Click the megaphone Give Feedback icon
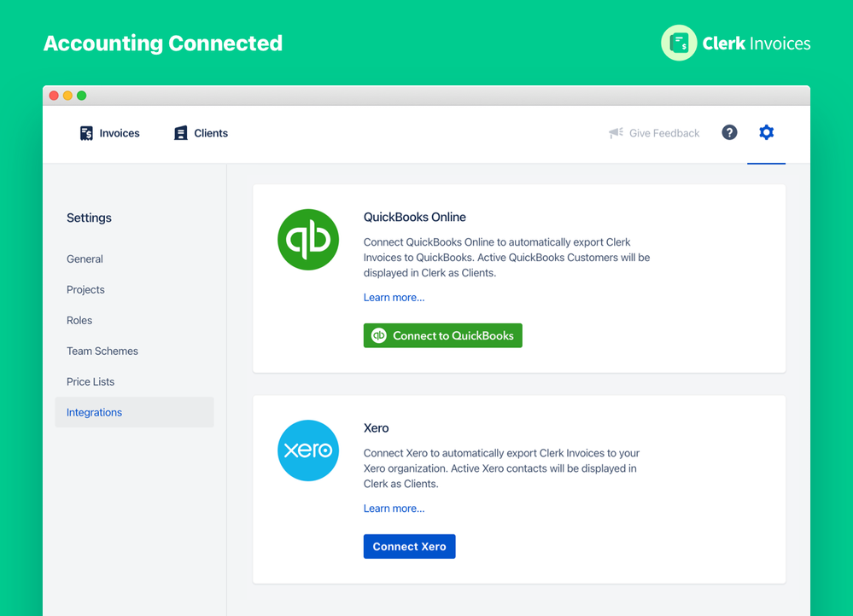853x616 pixels. (x=616, y=132)
